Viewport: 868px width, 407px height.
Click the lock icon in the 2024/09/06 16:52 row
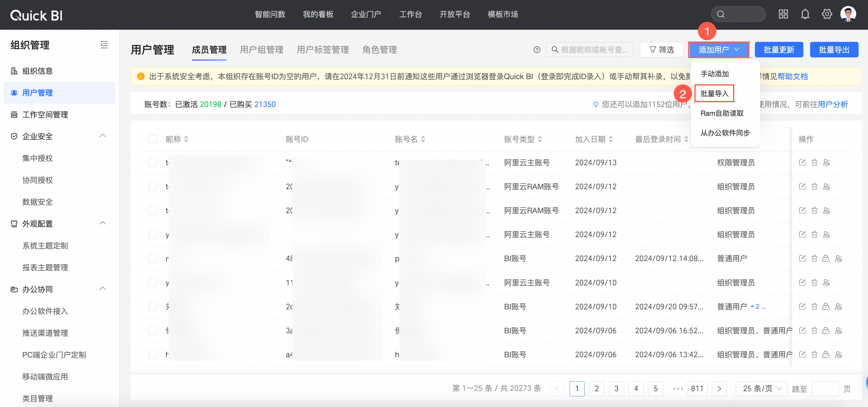(x=826, y=331)
